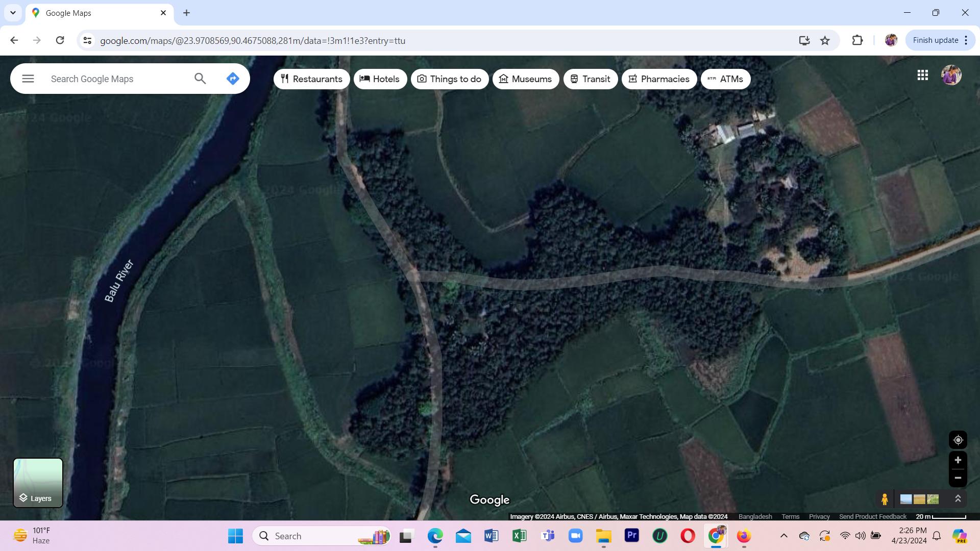This screenshot has height=551, width=980.
Task: Open the Layers map type switcher
Action: [x=38, y=483]
